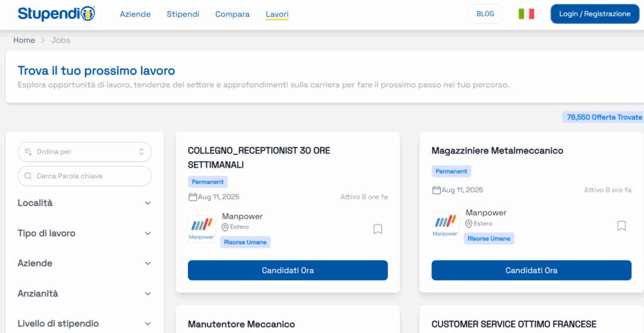Open the Italian flag language selector
Viewport: 644px width, 333px height.
click(526, 14)
